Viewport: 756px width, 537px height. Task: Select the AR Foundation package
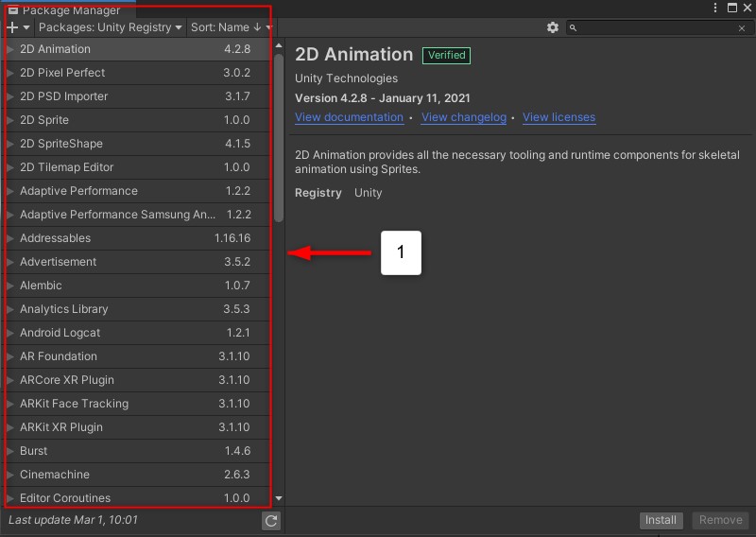[x=137, y=356]
